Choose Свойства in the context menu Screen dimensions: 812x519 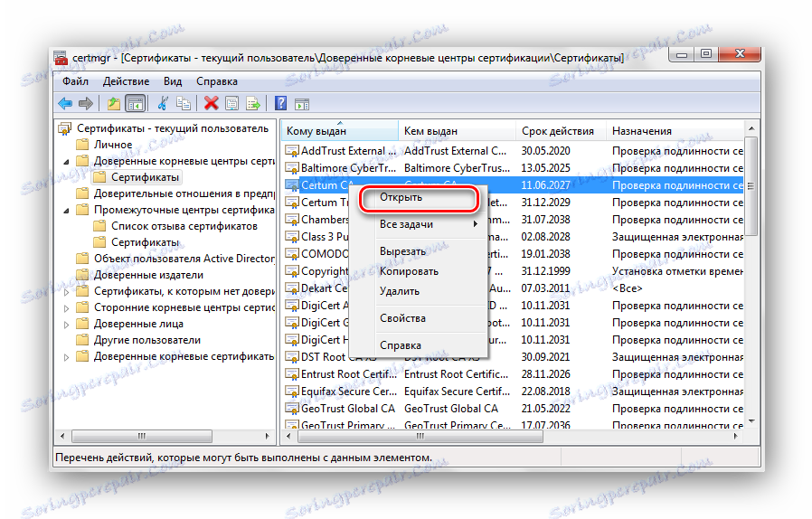(419, 318)
